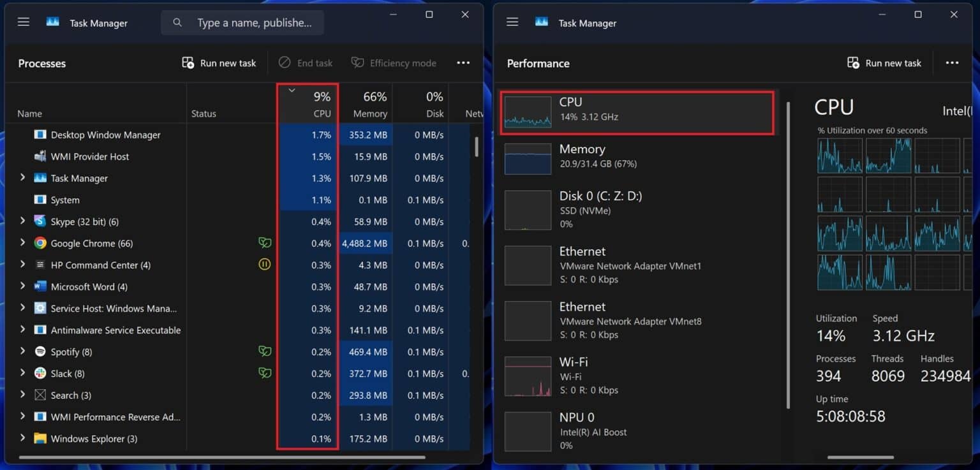Click efficiency mode leaf icon for Slack

coord(265,372)
